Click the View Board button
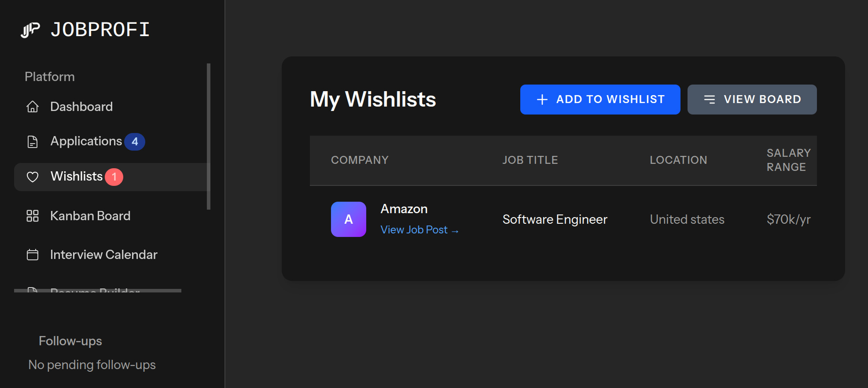Image resolution: width=868 pixels, height=388 pixels. pyautogui.click(x=752, y=99)
